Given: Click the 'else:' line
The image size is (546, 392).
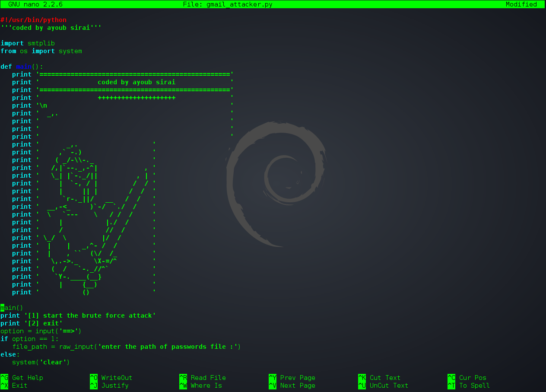Looking at the screenshot, I should [10, 354].
